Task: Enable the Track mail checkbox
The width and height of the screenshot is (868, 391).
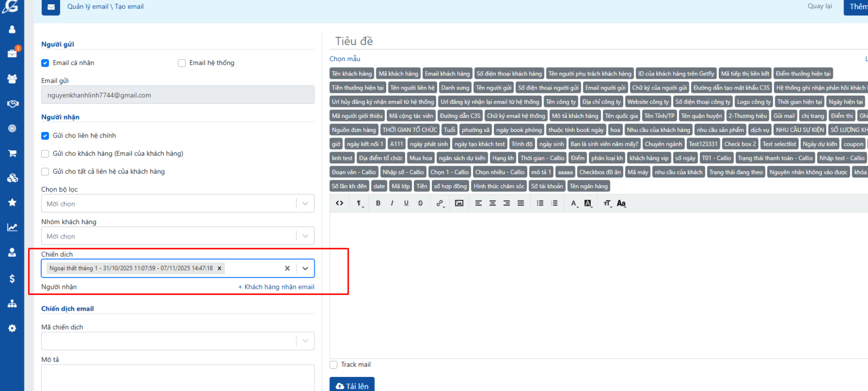Action: point(334,365)
